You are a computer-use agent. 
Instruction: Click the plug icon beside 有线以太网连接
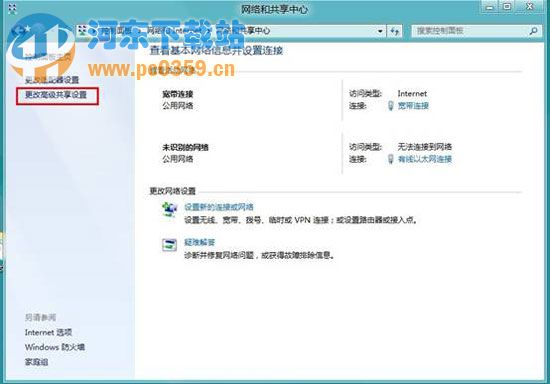pos(391,159)
